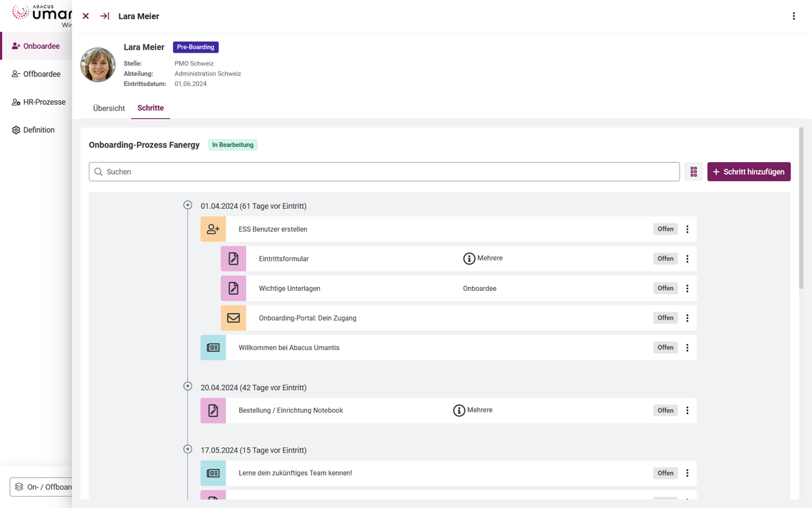Click Offen status of Lerne dein zukünftiges Team kennen
Image resolution: width=812 pixels, height=508 pixels.
point(665,473)
